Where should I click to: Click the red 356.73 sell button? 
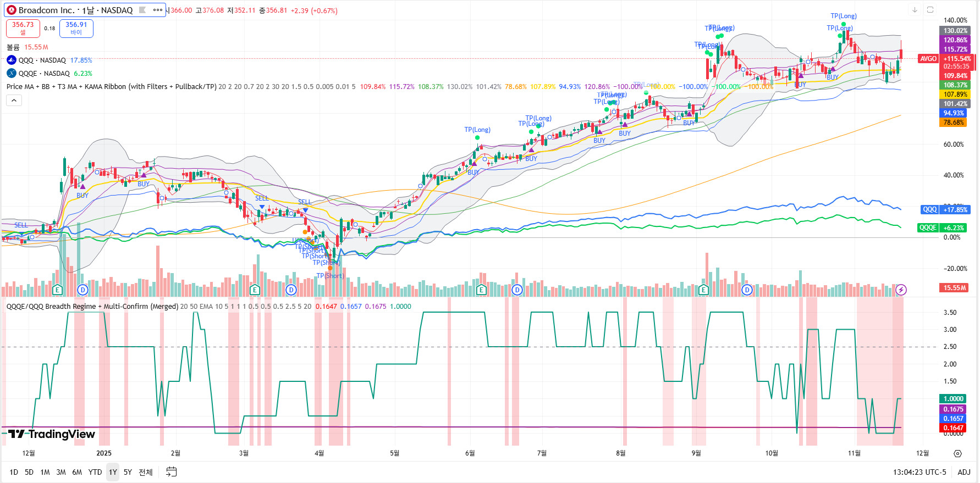(x=23, y=28)
